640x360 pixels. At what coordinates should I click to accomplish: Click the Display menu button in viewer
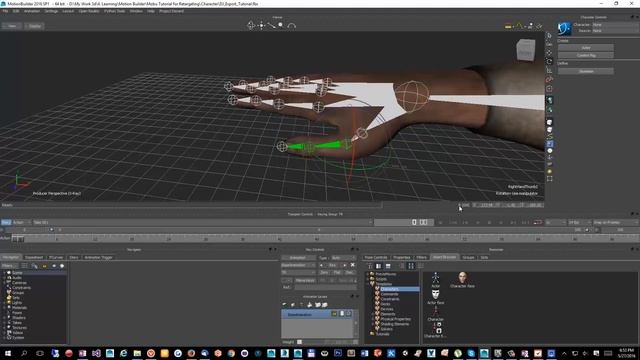(x=35, y=26)
